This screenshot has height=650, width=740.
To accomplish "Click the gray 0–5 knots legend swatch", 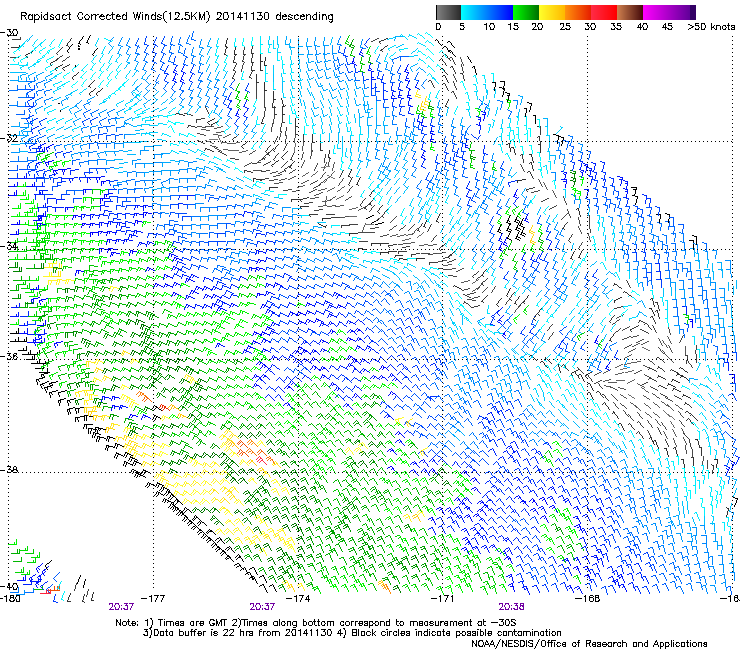I will (448, 12).
